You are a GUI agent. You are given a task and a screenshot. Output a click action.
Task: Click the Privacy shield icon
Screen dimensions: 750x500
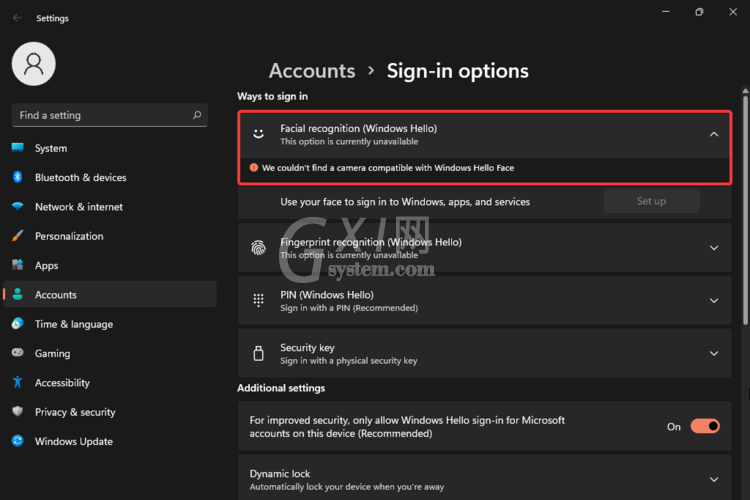tap(18, 411)
